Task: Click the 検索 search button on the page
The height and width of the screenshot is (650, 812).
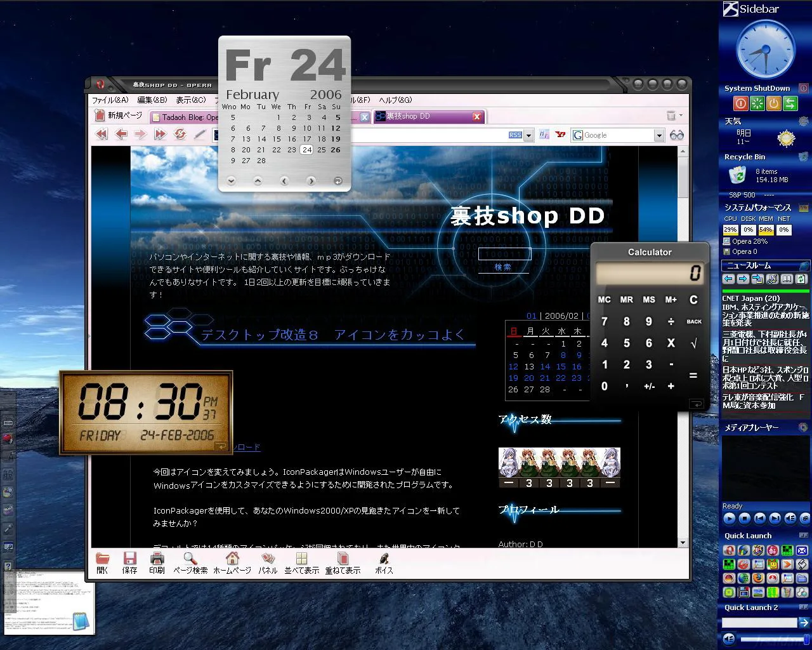Action: tap(502, 267)
